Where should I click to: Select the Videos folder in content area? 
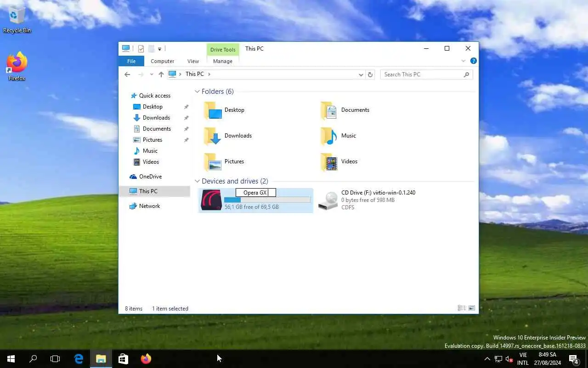339,161
